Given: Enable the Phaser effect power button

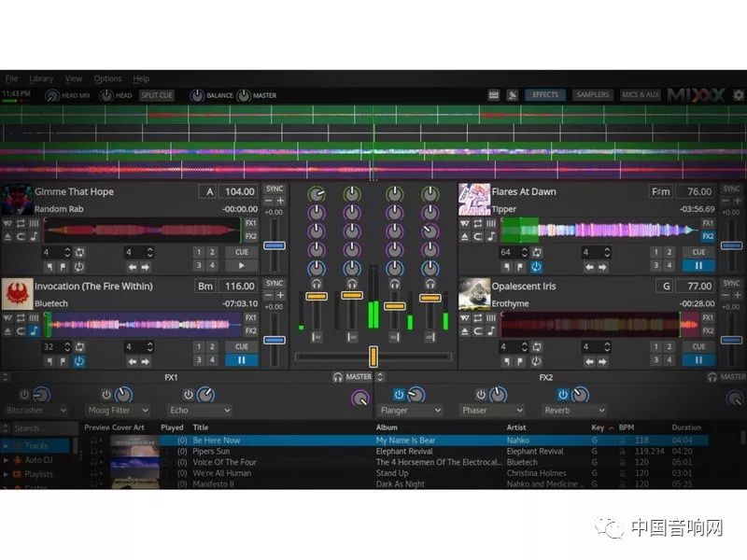Looking at the screenshot, I should 481,395.
